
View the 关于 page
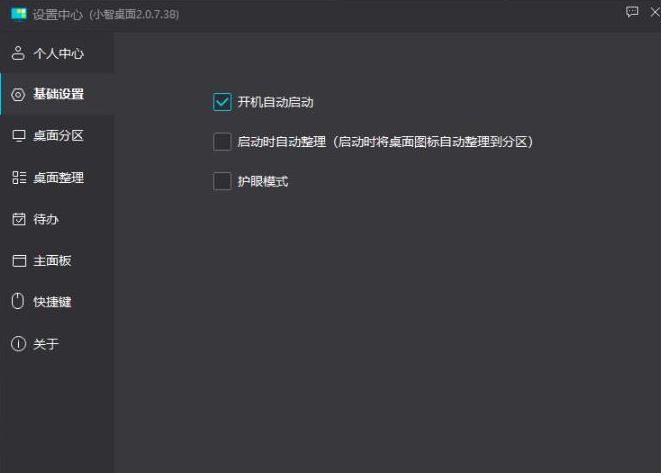point(57,344)
